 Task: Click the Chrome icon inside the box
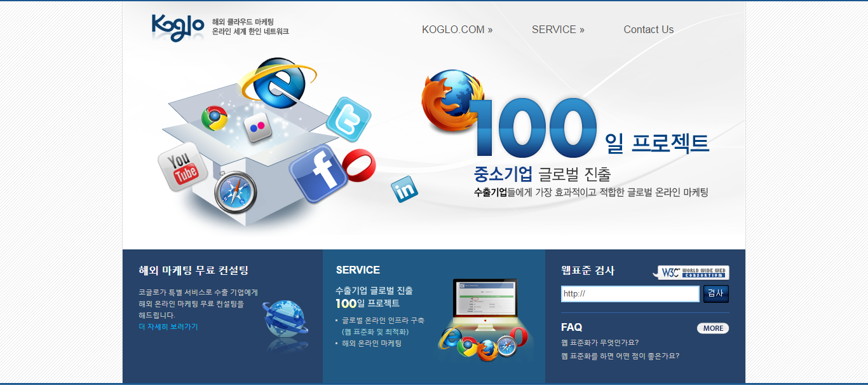tap(214, 118)
